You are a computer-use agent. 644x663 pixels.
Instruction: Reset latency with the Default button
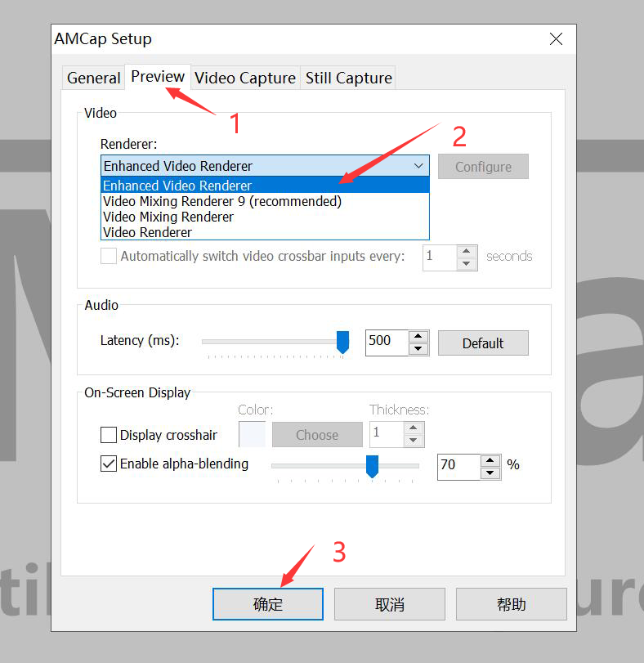(483, 343)
